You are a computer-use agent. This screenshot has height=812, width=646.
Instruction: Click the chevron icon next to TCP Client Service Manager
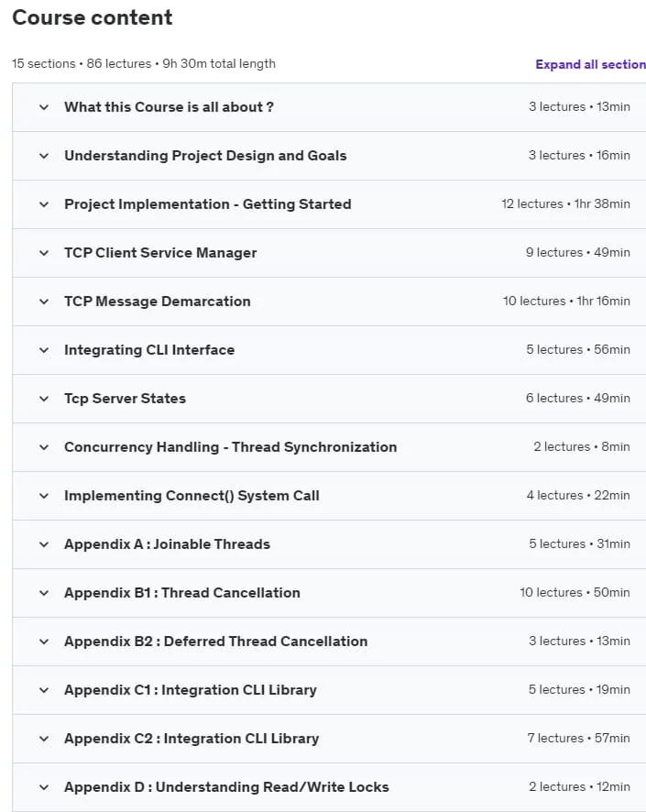click(x=44, y=253)
